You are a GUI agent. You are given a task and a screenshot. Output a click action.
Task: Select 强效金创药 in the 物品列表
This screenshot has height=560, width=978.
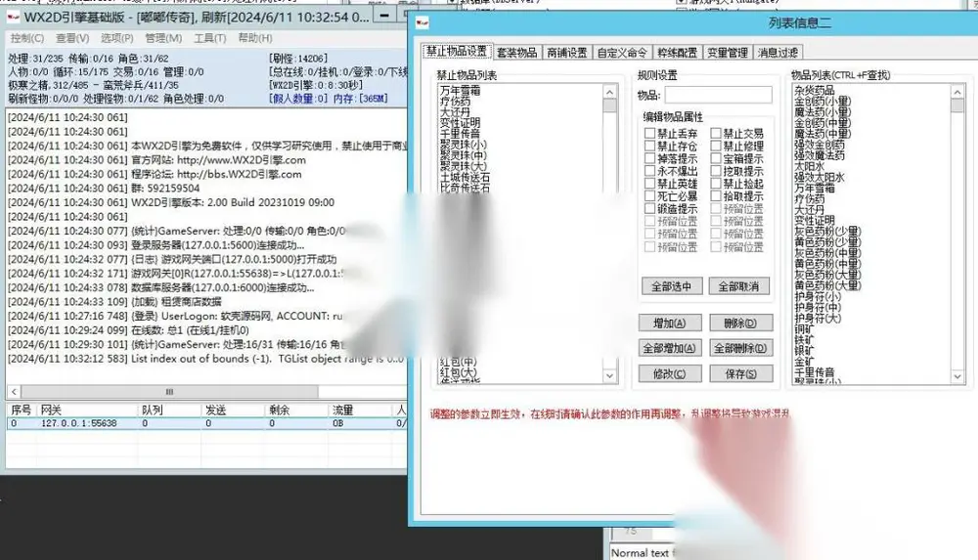coord(819,145)
